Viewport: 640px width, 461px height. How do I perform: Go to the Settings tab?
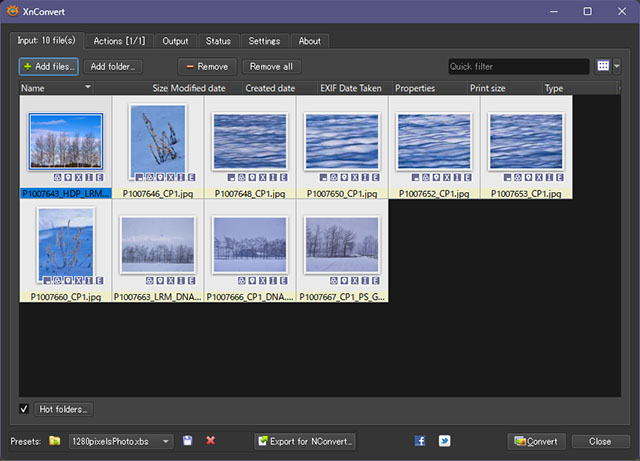(264, 41)
